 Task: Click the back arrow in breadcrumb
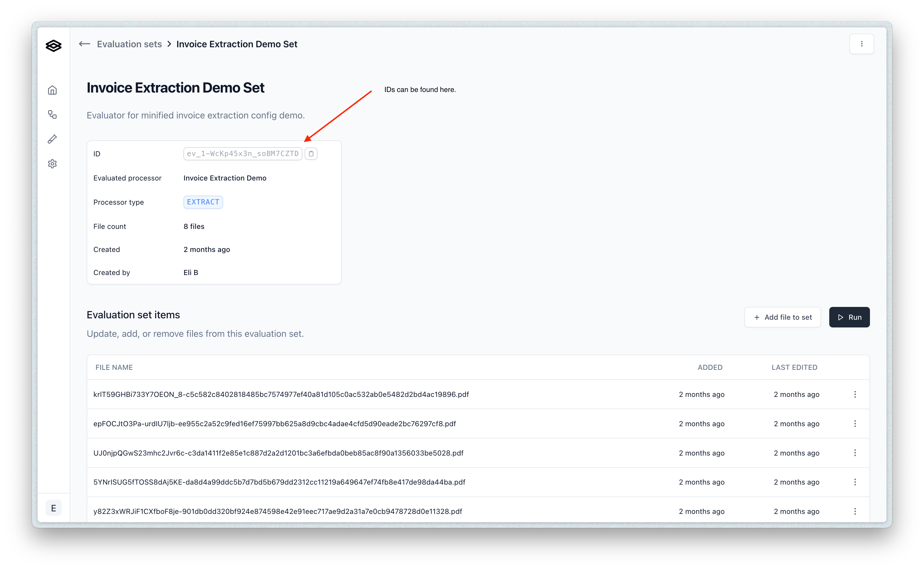point(84,44)
